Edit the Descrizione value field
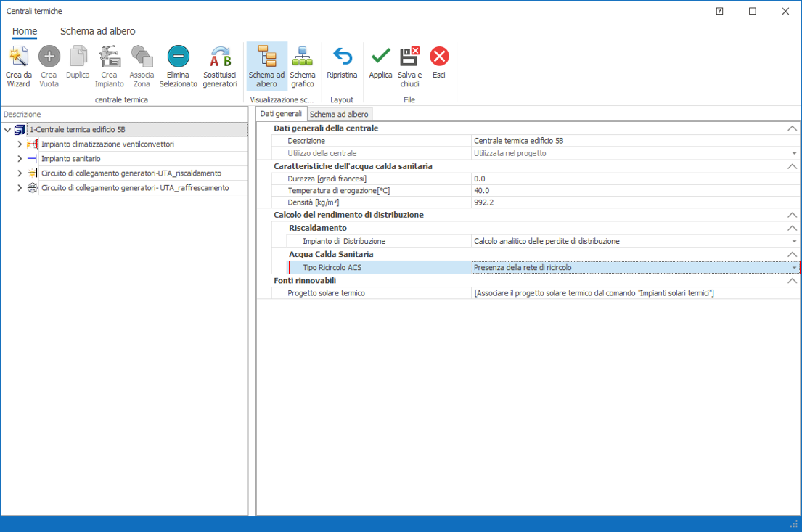The width and height of the screenshot is (802, 532). (635, 141)
